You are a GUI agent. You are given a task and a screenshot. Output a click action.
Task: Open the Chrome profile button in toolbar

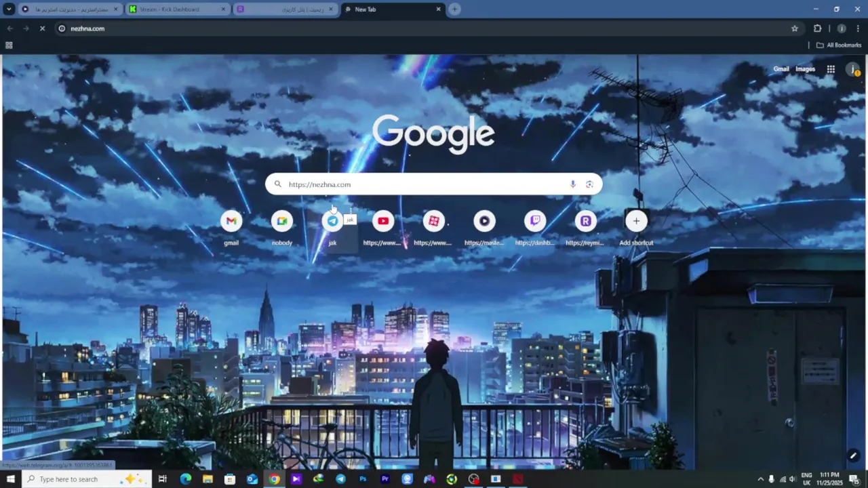click(x=842, y=28)
